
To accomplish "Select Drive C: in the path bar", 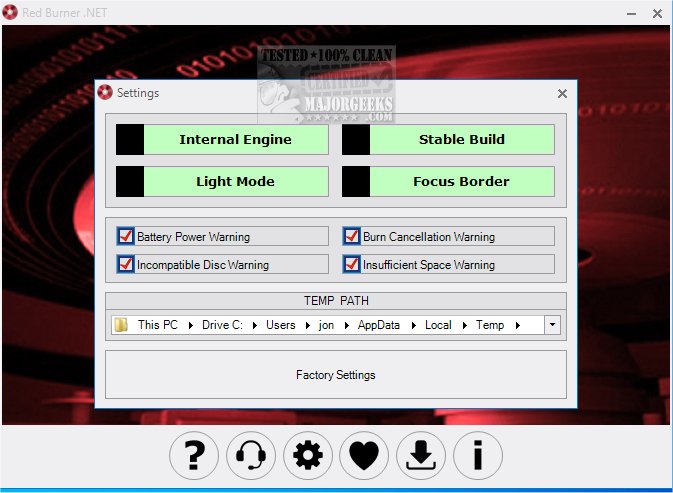I will (222, 325).
